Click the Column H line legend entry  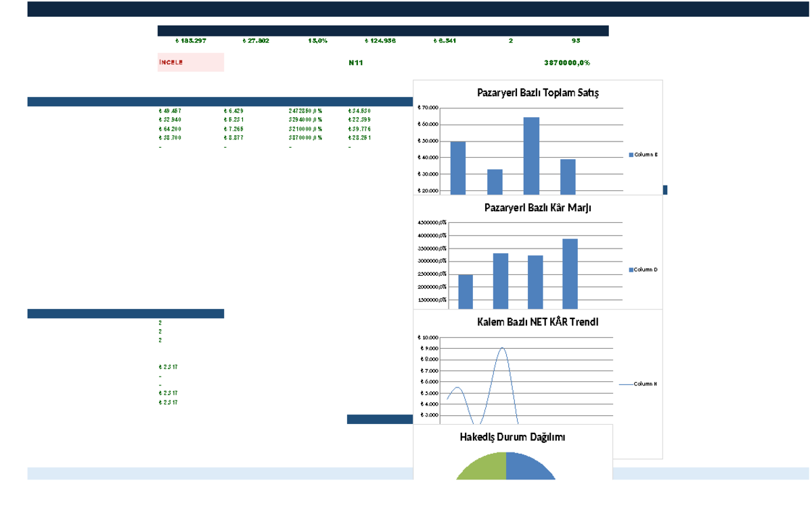(x=639, y=384)
